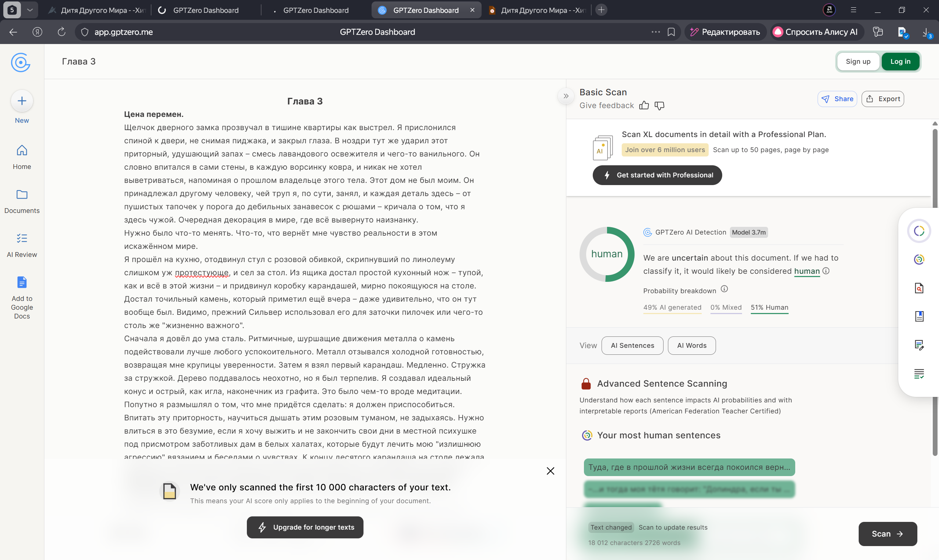The image size is (939, 560).
Task: Select the 49% AI generated breakdown
Action: coord(672,307)
